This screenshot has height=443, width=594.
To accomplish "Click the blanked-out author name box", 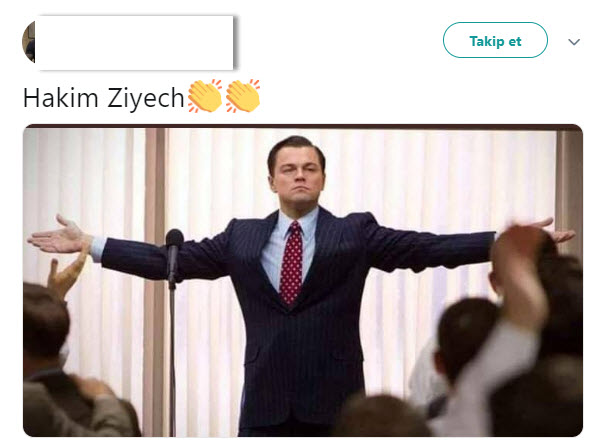I will 134,42.
